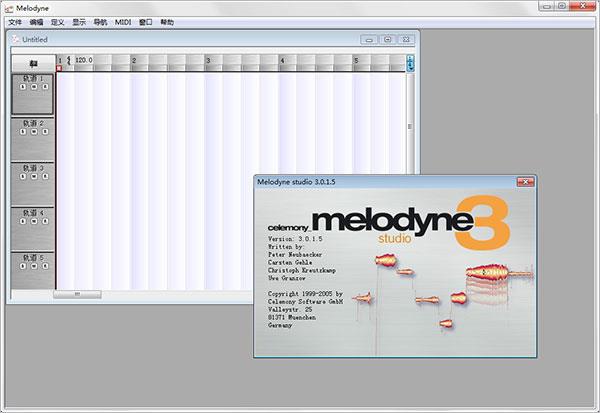The image size is (600, 413).
Task: Solo 轨道 4 with its S button
Action: click(23, 221)
